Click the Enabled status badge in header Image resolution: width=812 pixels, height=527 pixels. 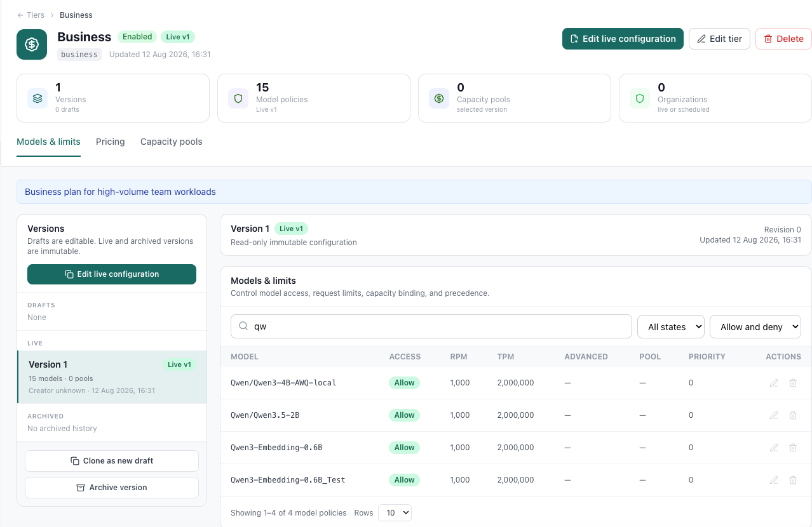coord(137,37)
